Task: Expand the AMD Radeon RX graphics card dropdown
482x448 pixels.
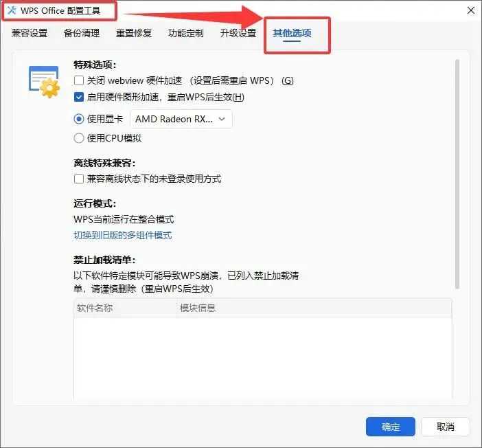Action: (x=181, y=119)
